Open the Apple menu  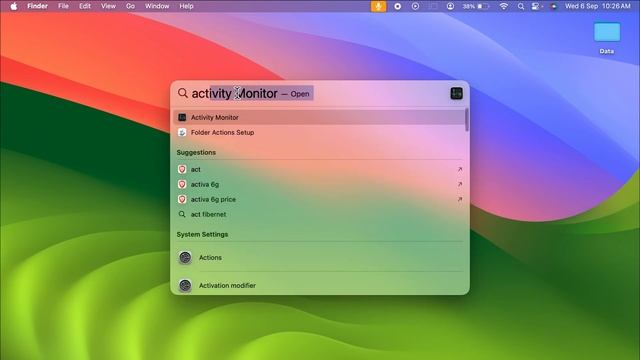[13, 6]
